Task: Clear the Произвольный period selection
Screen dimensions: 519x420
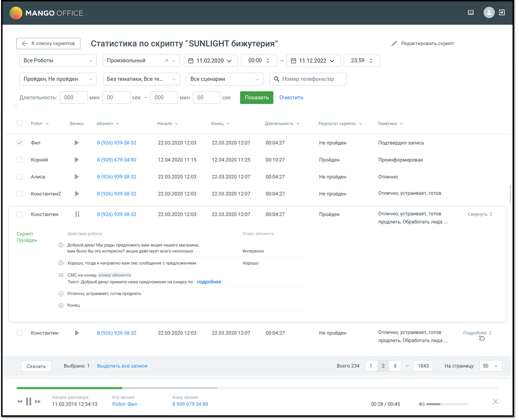Action: pyautogui.click(x=167, y=60)
